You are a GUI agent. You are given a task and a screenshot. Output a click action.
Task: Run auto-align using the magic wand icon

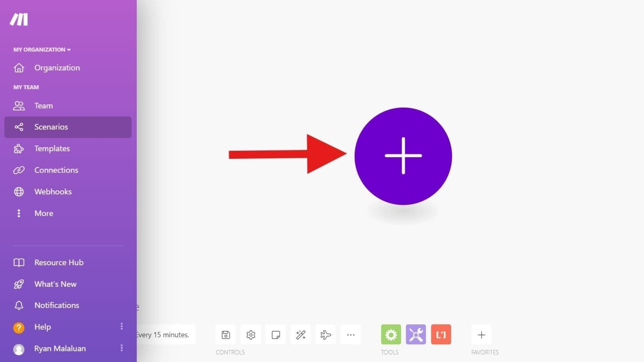point(301,335)
